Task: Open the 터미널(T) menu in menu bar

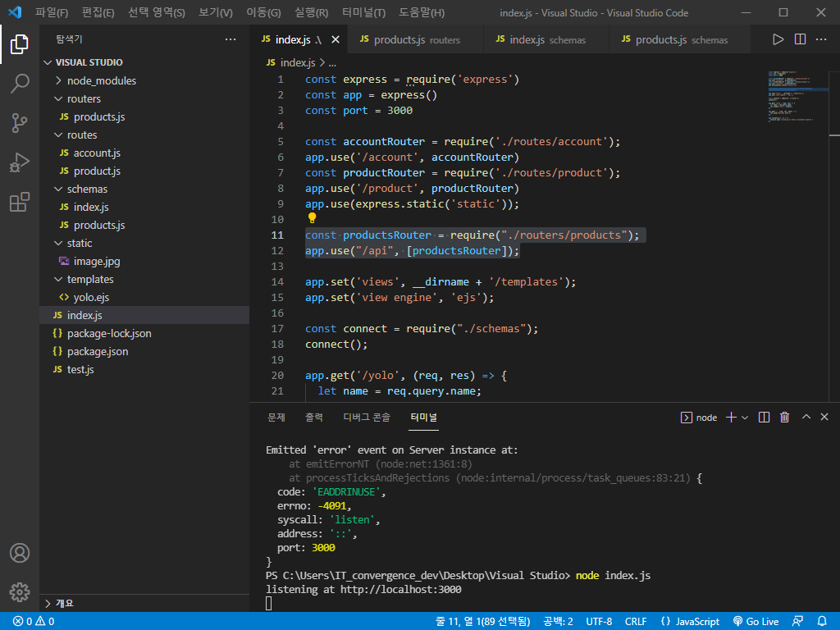Action: click(x=363, y=12)
